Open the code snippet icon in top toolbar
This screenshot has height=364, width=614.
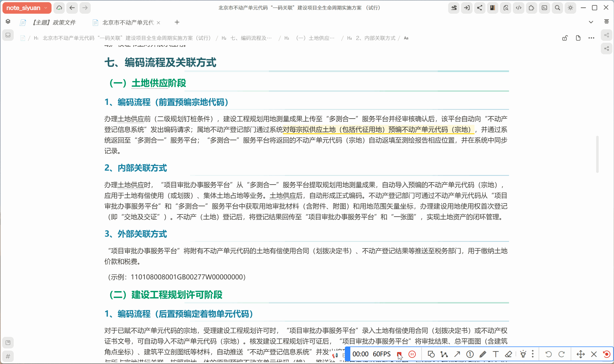[x=518, y=8]
